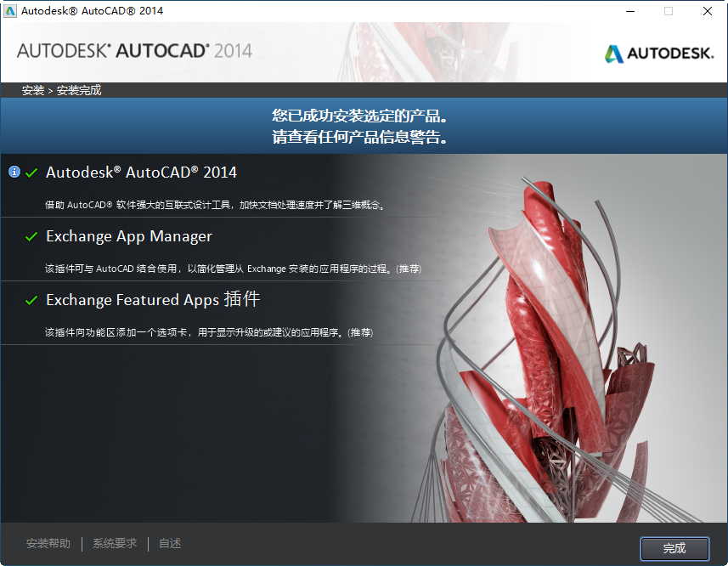Click the 您已成功安装选定的产品 message
The image size is (728, 566).
click(359, 116)
